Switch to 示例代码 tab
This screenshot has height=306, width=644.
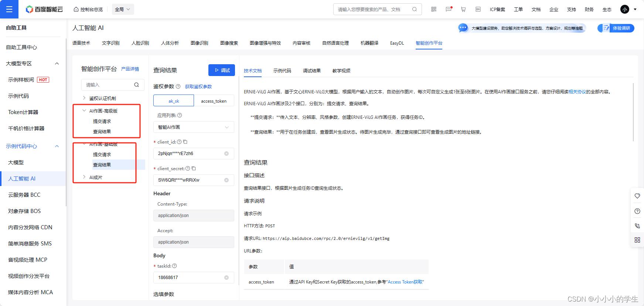[x=282, y=71]
